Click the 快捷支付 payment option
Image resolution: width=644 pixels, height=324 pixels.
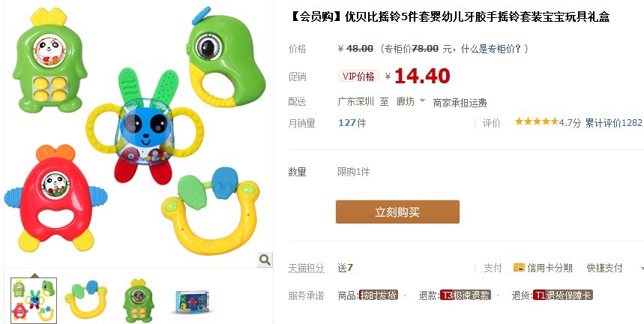tap(604, 268)
